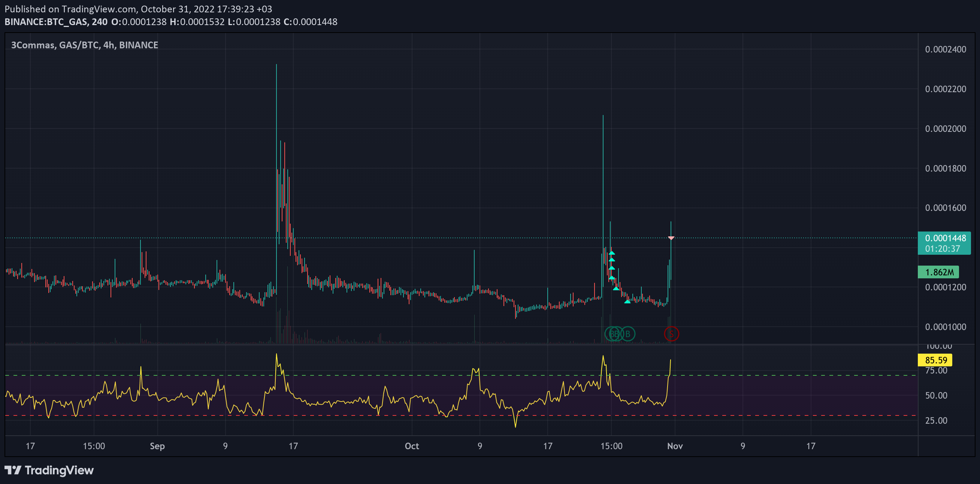
Task: Click the 0.0001800 price axis label
Action: (x=946, y=168)
